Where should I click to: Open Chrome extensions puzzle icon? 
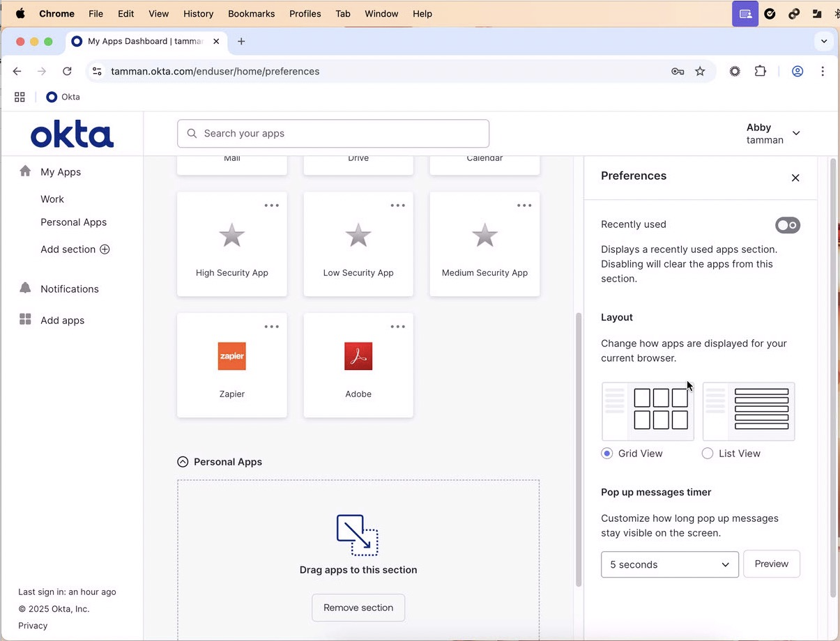pyautogui.click(x=761, y=71)
